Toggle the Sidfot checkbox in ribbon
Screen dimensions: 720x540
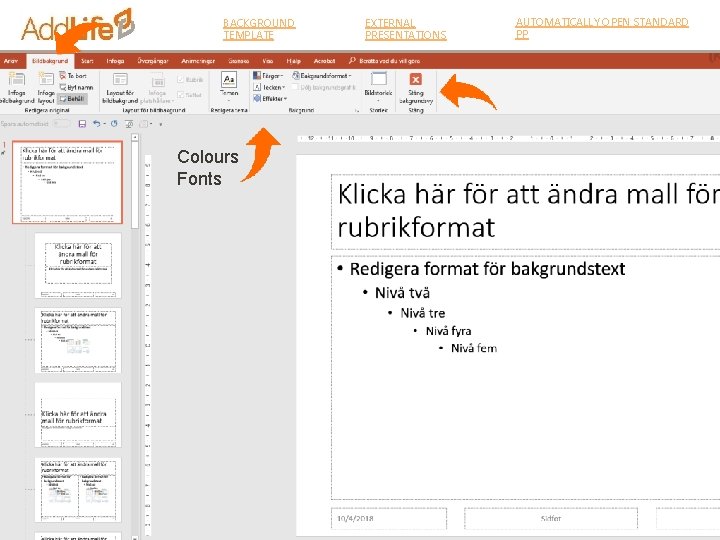[x=180, y=95]
